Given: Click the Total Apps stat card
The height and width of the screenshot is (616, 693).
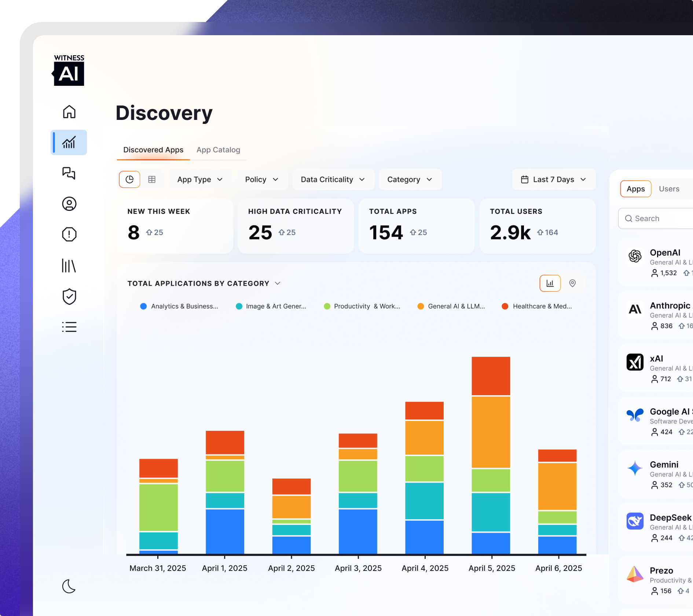Looking at the screenshot, I should click(417, 226).
